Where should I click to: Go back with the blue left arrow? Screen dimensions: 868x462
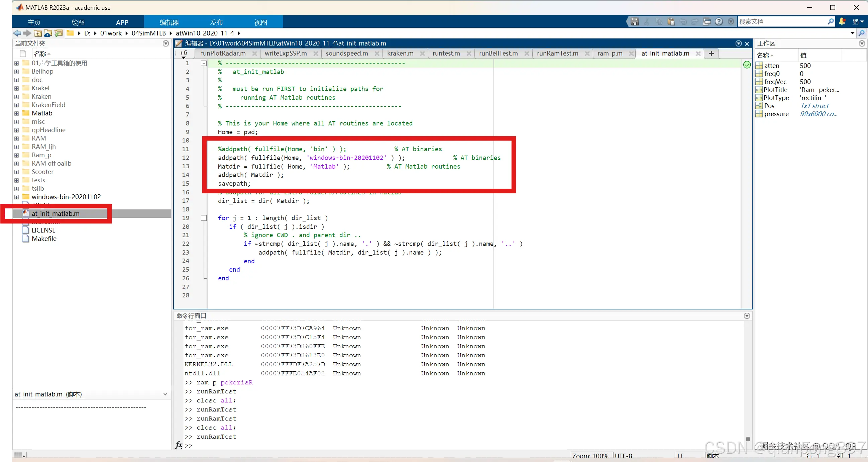click(17, 33)
